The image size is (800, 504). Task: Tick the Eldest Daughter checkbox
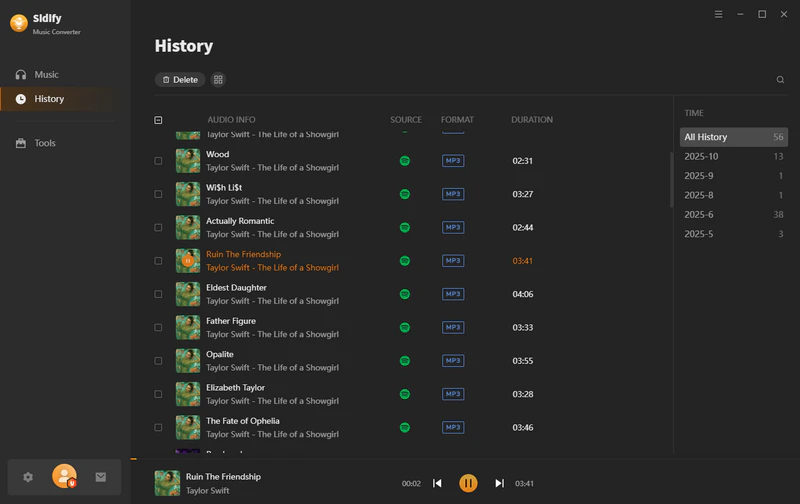(158, 294)
